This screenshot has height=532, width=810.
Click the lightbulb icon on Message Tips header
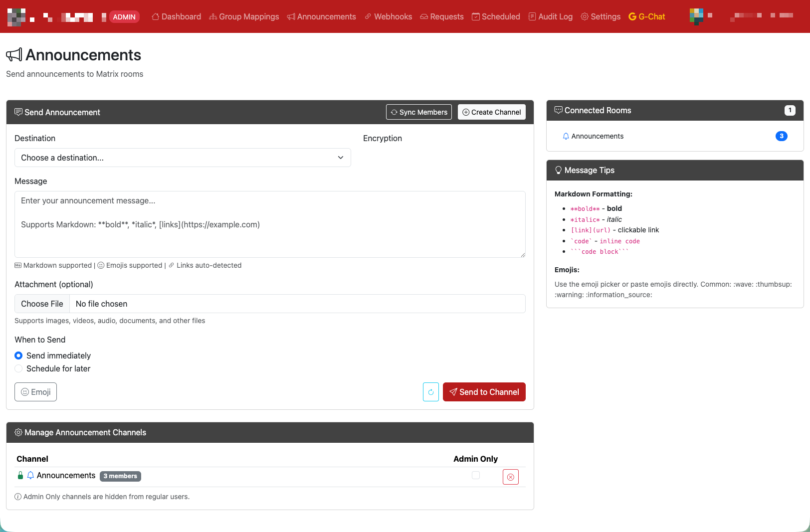[x=558, y=170]
